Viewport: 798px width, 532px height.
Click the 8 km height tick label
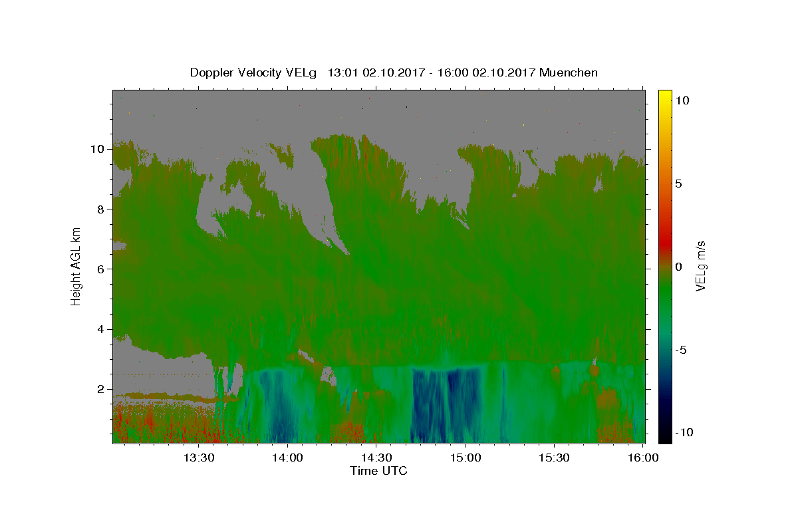coord(101,209)
